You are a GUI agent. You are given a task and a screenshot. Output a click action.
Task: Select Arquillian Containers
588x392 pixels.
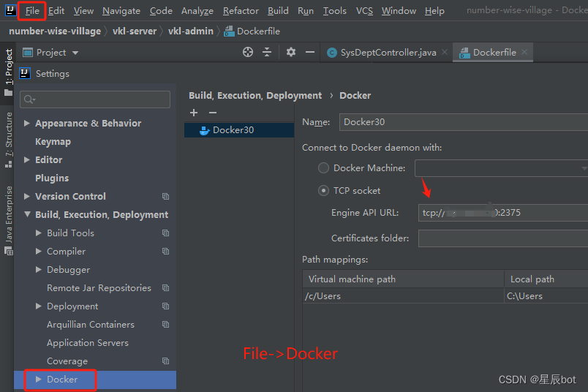point(91,325)
